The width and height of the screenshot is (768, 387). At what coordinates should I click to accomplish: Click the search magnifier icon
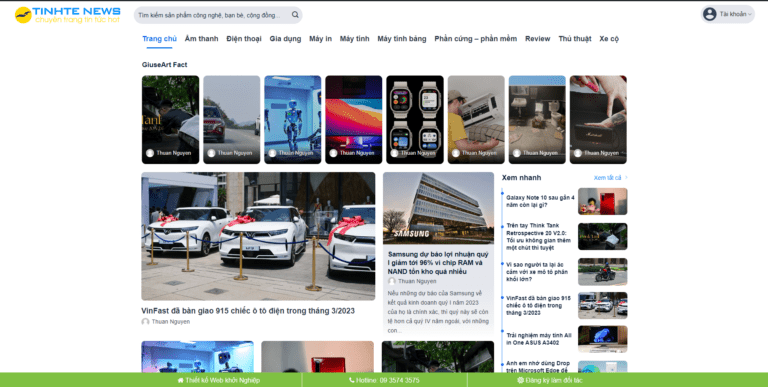tap(295, 15)
